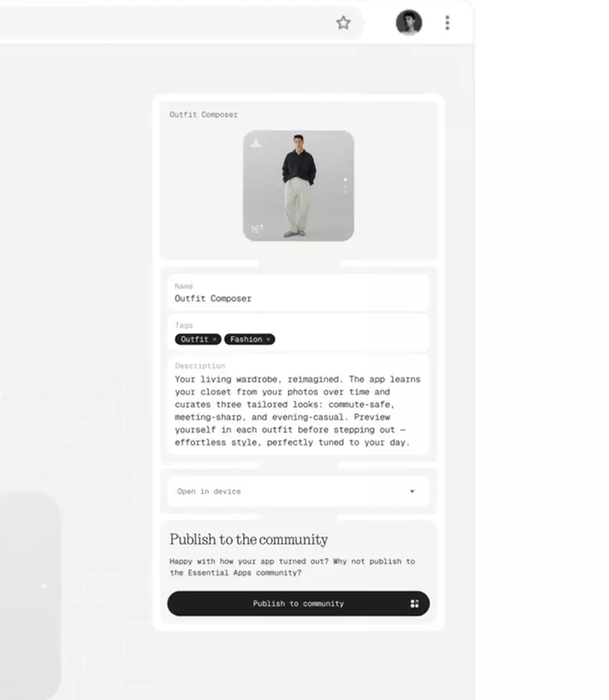Select the Fashion tag chip
609x700 pixels.
249,340
